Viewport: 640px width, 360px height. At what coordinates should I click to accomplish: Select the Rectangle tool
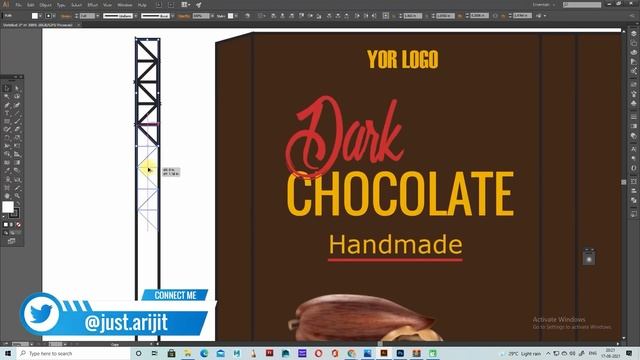[x=7, y=121]
